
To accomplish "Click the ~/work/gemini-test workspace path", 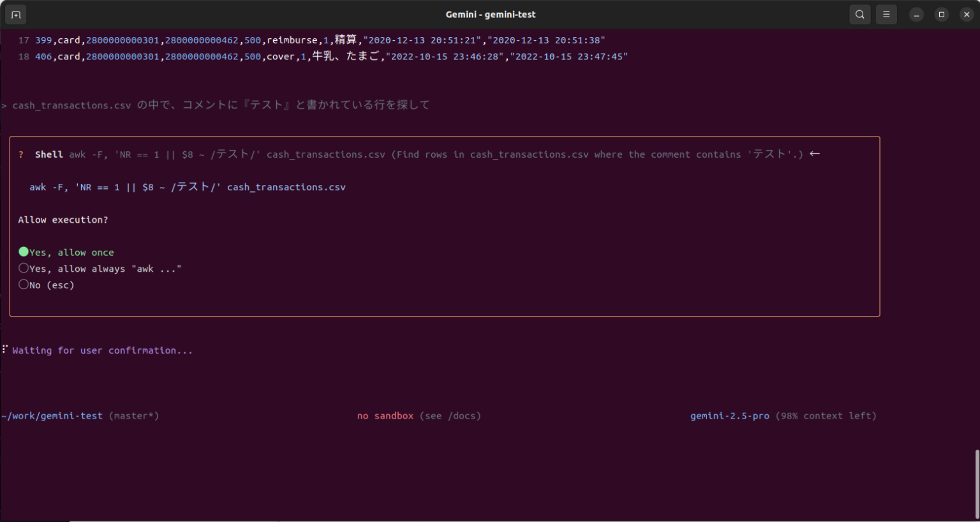I will 51,415.
